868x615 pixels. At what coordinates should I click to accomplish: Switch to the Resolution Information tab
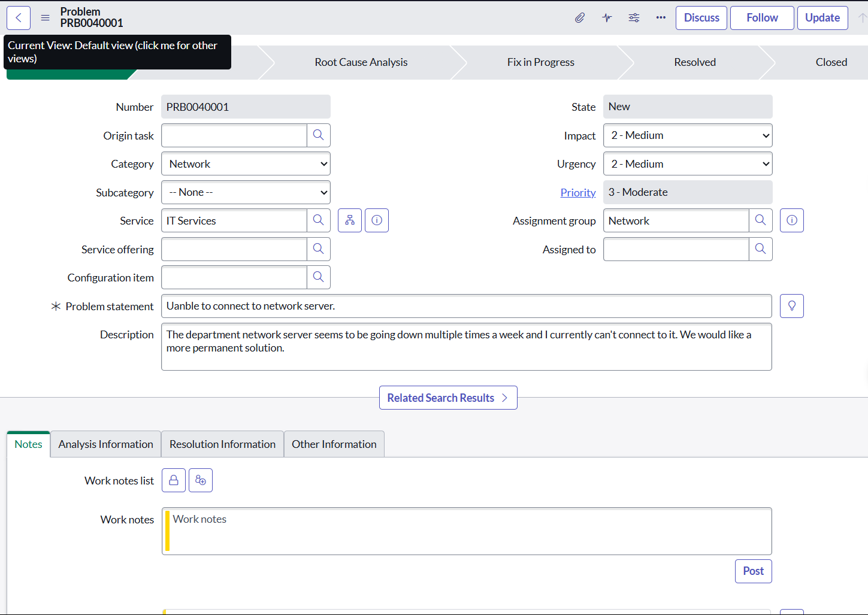(223, 444)
